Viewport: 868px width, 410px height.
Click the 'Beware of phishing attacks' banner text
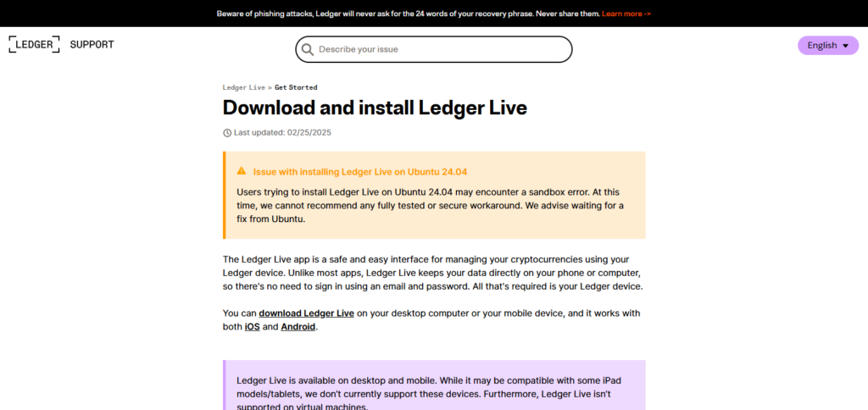pyautogui.click(x=408, y=14)
